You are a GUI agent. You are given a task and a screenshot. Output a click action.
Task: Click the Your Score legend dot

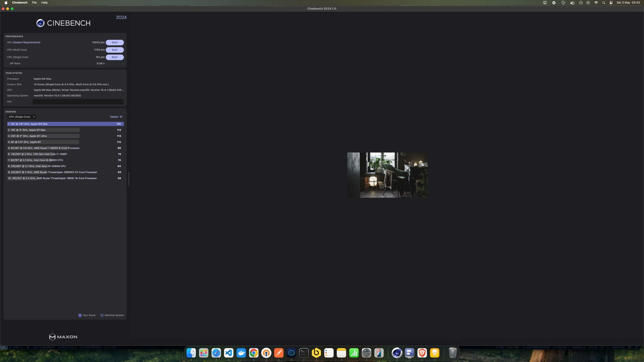coord(80,315)
